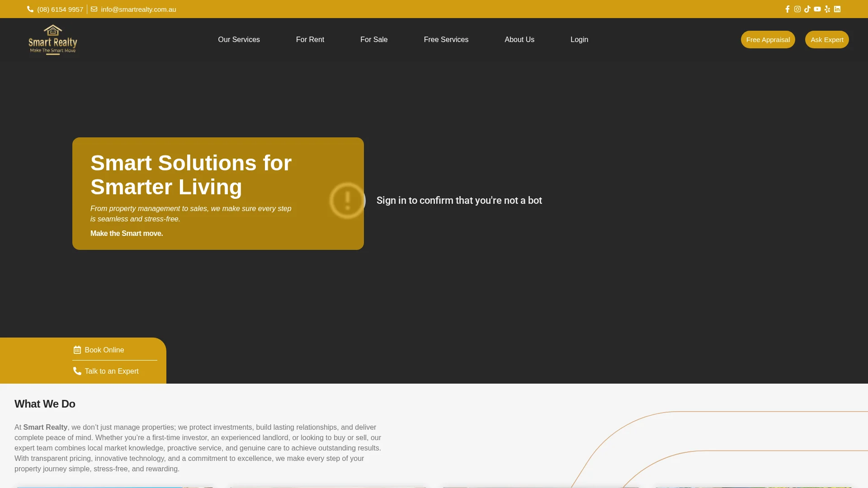
Task: Open the Free Services menu
Action: pyautogui.click(x=446, y=40)
